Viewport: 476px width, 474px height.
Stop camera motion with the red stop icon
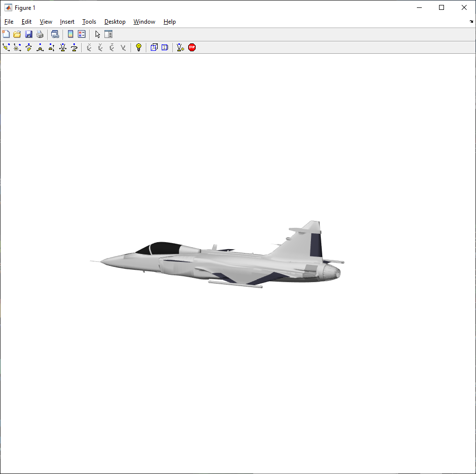pyautogui.click(x=191, y=47)
